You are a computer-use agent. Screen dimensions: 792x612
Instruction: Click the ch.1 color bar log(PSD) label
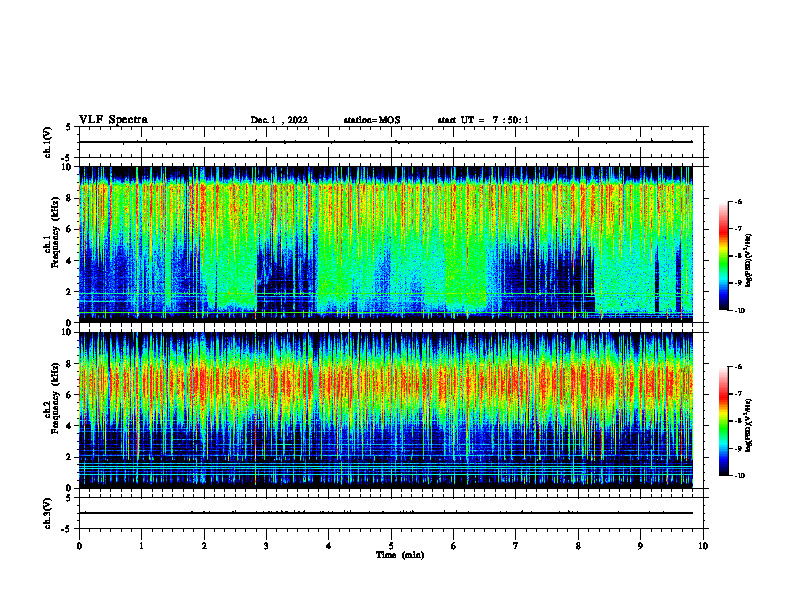[x=748, y=261]
